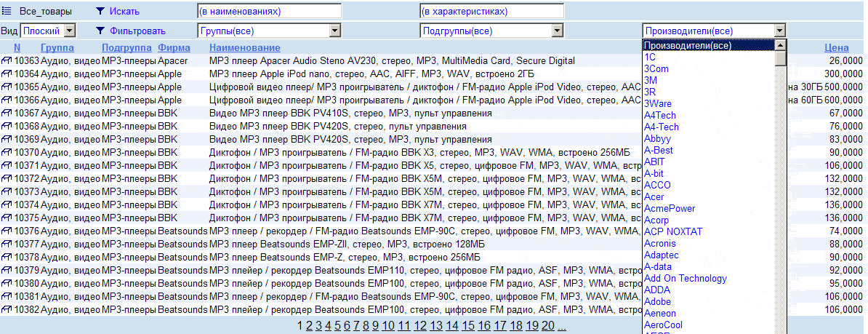868x334 pixels.
Task: Click the row icon for item 10371
Action: click(x=7, y=166)
